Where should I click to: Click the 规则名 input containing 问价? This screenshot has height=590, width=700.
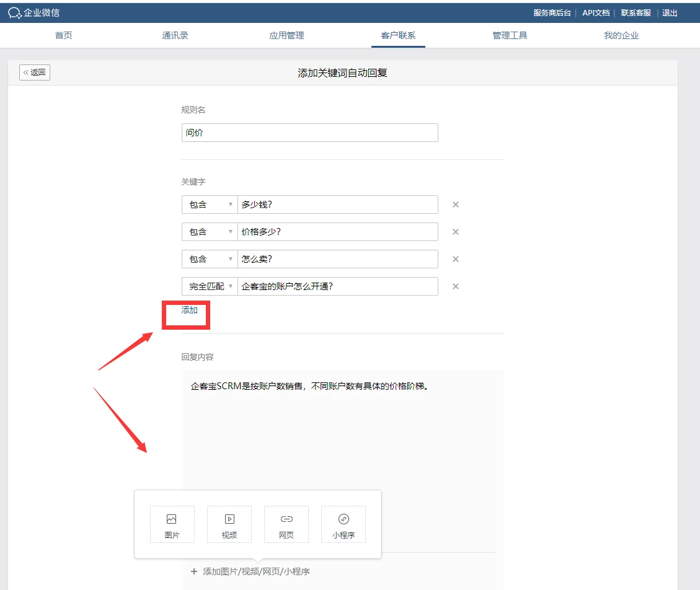310,133
